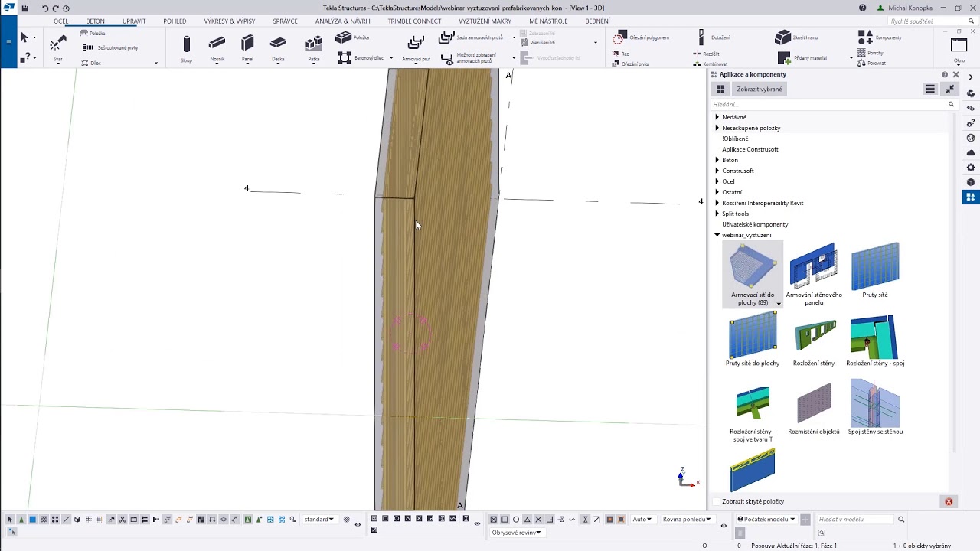This screenshot has height=551, width=980.
Task: Choose the Armovací prut rebar tool
Action: (416, 48)
